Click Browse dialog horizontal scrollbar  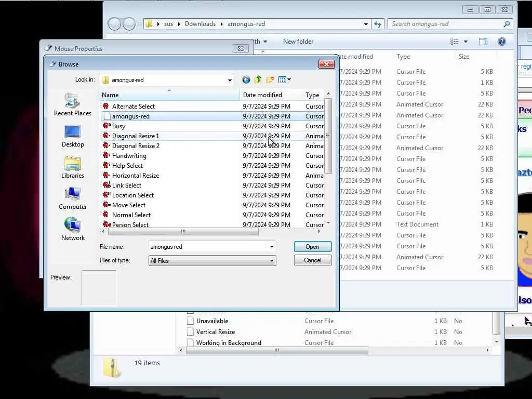(x=183, y=231)
